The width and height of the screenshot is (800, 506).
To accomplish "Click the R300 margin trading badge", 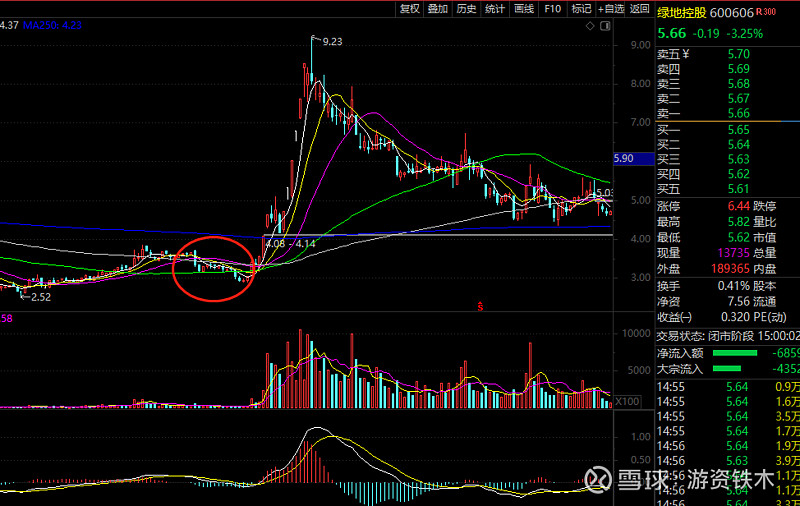I will point(766,12).
